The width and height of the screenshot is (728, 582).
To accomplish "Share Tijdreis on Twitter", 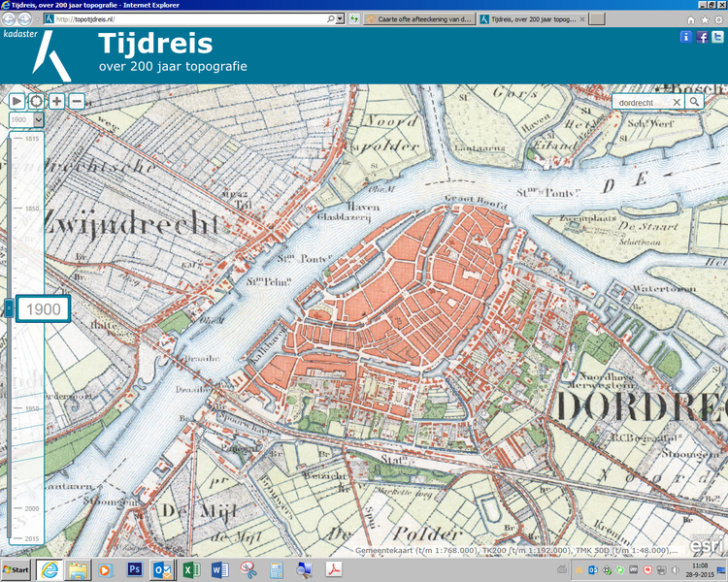I will point(717,37).
